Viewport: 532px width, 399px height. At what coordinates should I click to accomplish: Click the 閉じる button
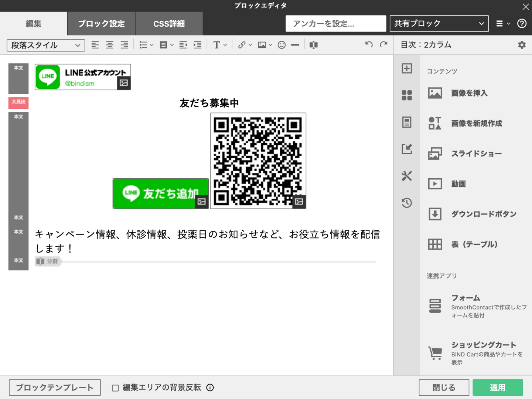(444, 388)
